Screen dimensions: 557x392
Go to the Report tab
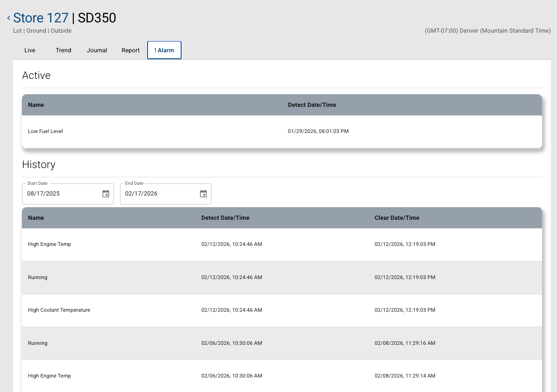pos(131,50)
